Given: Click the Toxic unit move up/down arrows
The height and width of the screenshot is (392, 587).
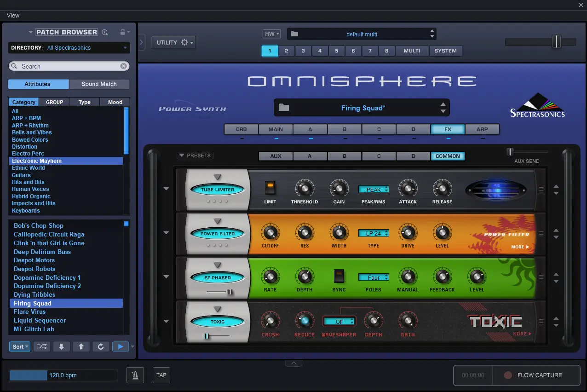Looking at the screenshot, I should (x=556, y=322).
